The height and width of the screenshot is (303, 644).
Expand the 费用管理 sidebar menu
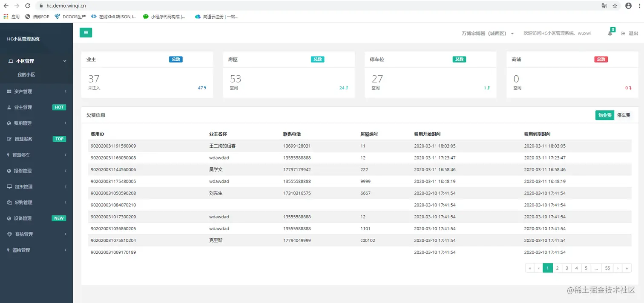point(36,123)
